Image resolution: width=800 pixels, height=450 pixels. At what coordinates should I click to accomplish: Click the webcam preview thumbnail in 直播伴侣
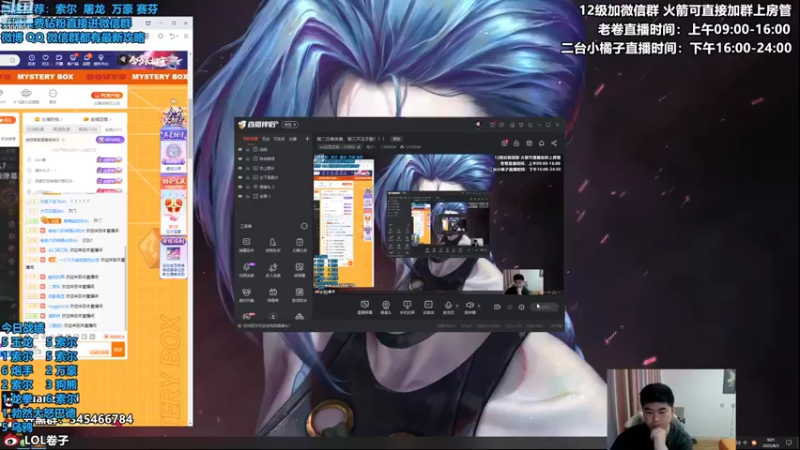click(523, 281)
